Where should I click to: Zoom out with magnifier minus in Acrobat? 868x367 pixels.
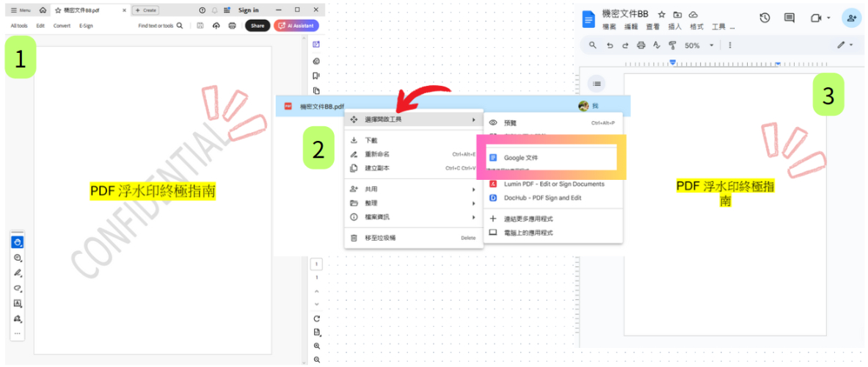click(317, 359)
